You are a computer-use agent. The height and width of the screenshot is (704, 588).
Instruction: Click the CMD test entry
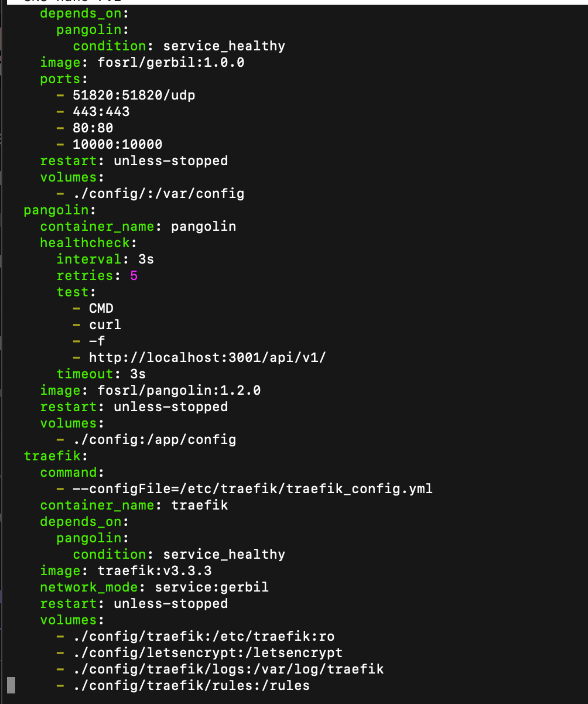(x=101, y=308)
